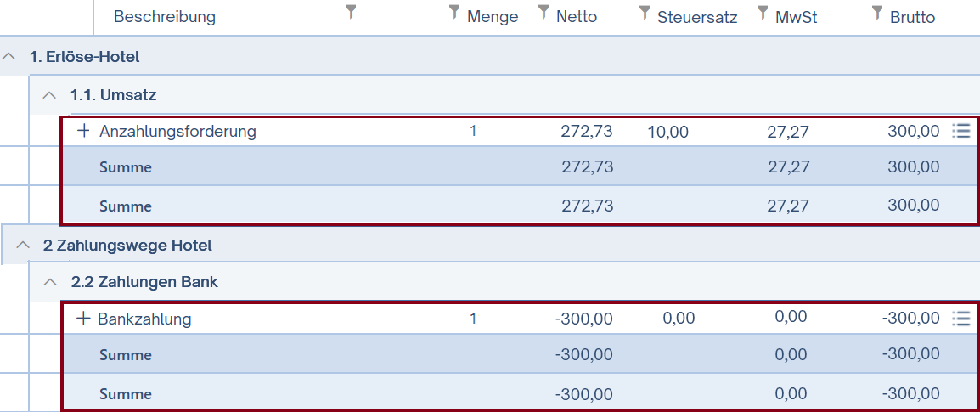Click the Menge column header

pyautogui.click(x=493, y=17)
